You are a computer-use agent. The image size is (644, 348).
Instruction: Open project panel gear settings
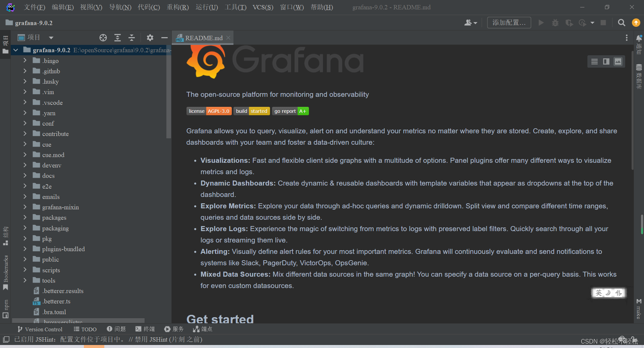point(150,38)
